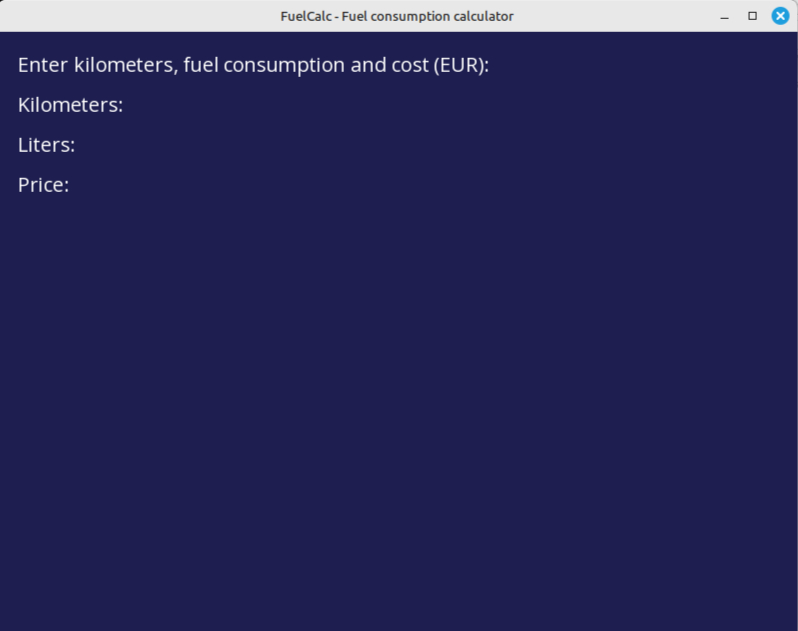Click the word 'kilometers,' in heading
Viewport: 798px width, 631px height.
[126, 65]
